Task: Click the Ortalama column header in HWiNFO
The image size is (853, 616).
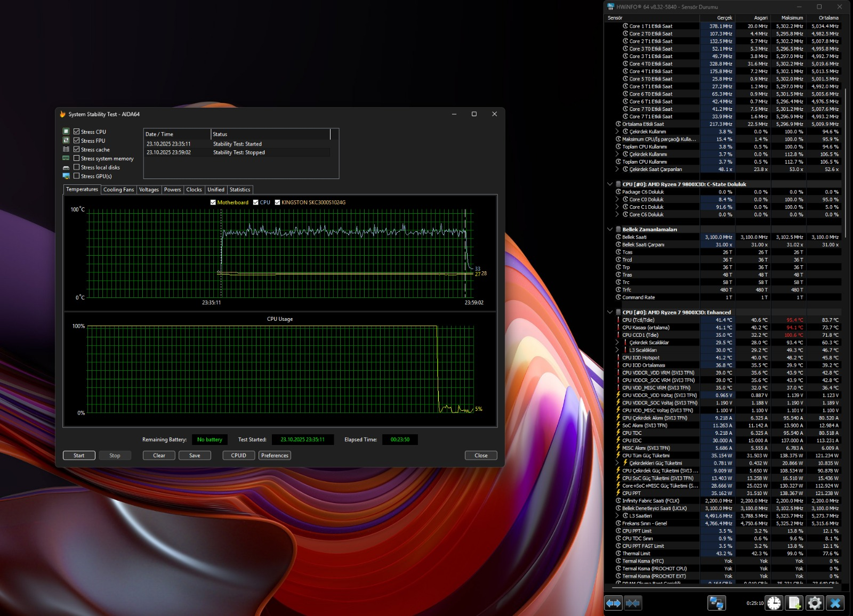Action: (x=824, y=18)
